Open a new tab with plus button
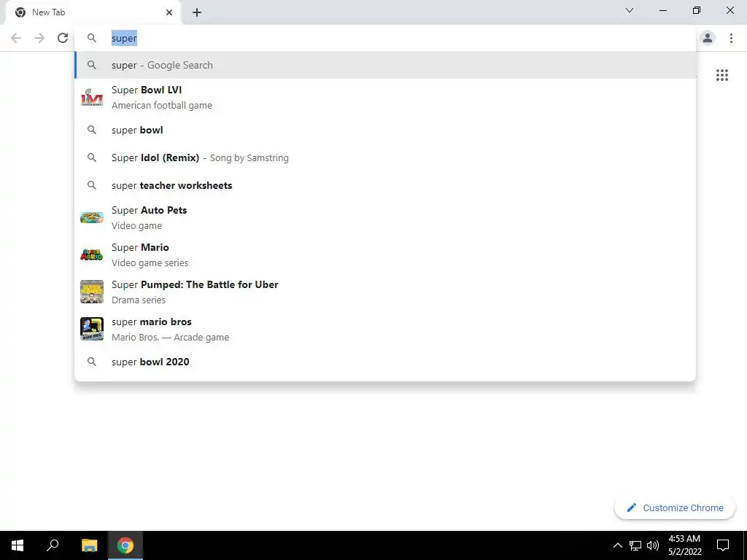The width and height of the screenshot is (747, 560). [x=197, y=12]
